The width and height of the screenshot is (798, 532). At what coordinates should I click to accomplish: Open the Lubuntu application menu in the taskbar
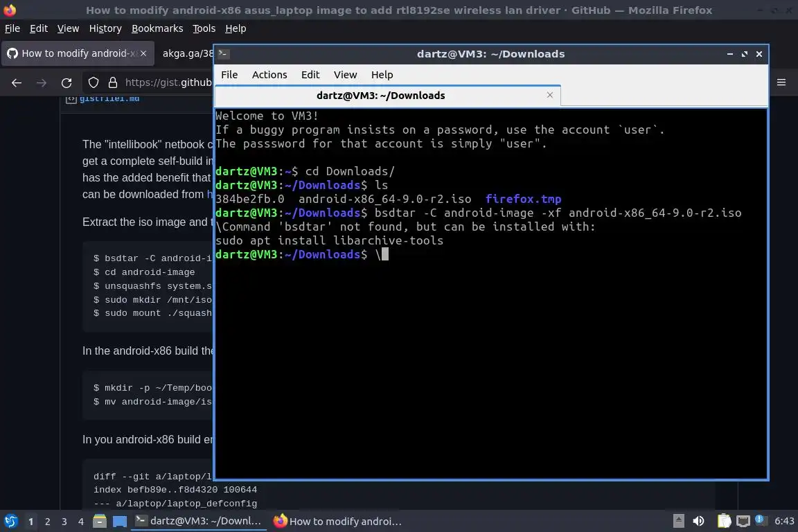coord(10,522)
